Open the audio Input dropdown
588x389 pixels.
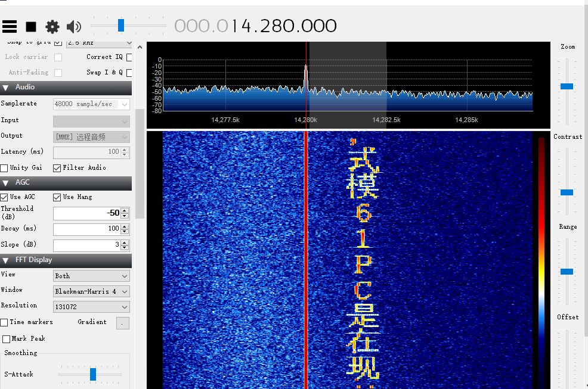click(x=91, y=122)
